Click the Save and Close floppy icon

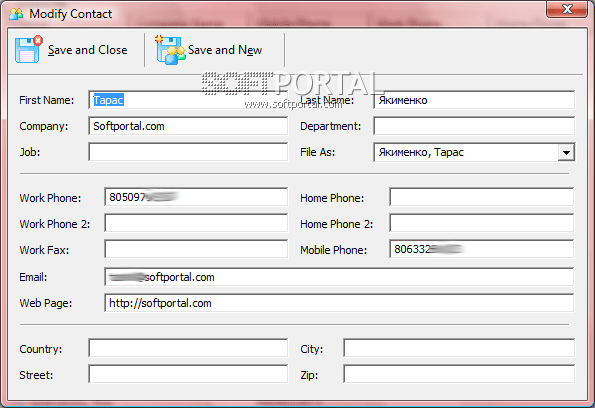29,49
